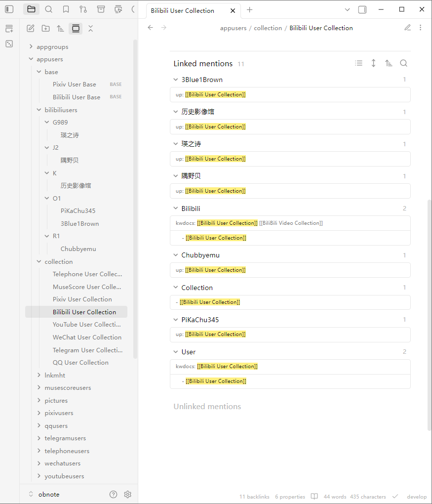Open vault settings gear icon
The height and width of the screenshot is (504, 432).
click(x=127, y=494)
